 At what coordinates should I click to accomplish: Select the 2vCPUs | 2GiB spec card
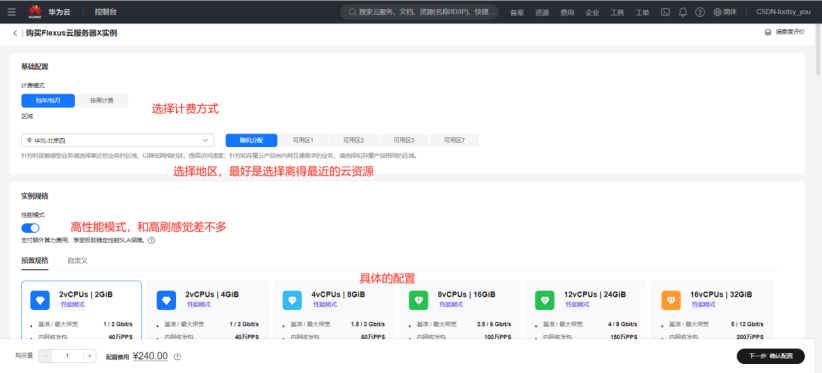pos(81,311)
